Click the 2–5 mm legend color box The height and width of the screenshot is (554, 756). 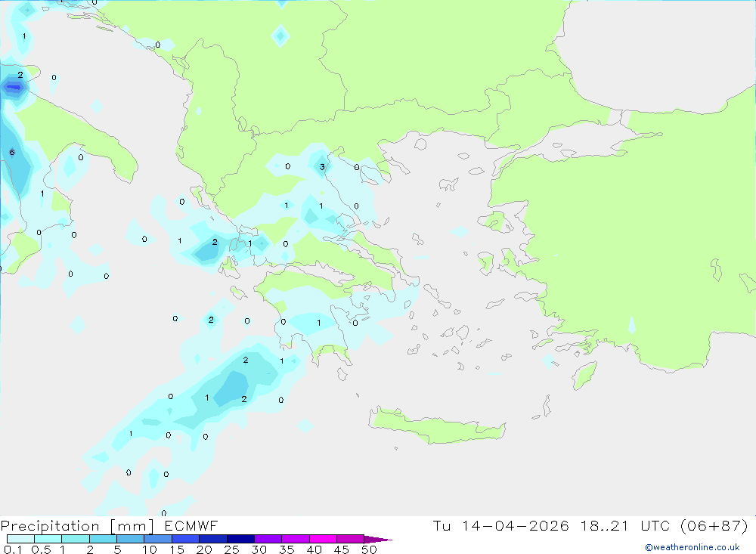[x=103, y=539]
